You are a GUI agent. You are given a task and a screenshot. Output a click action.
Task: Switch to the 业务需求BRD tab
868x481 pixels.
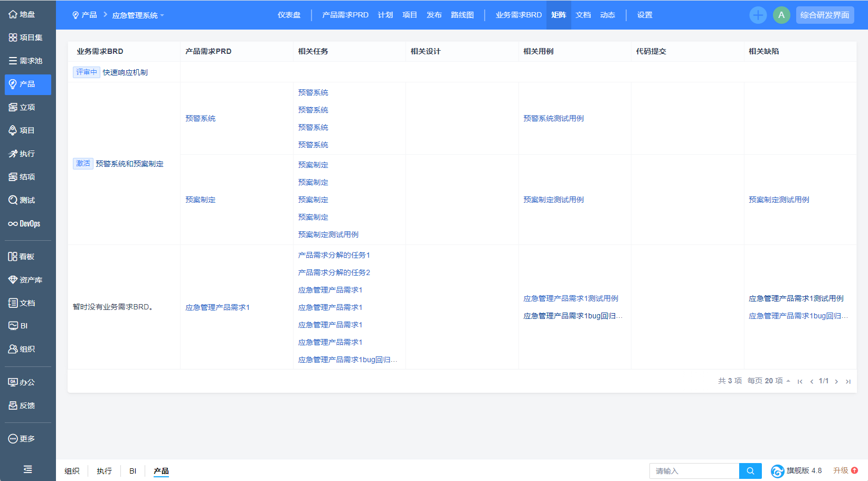[518, 15]
